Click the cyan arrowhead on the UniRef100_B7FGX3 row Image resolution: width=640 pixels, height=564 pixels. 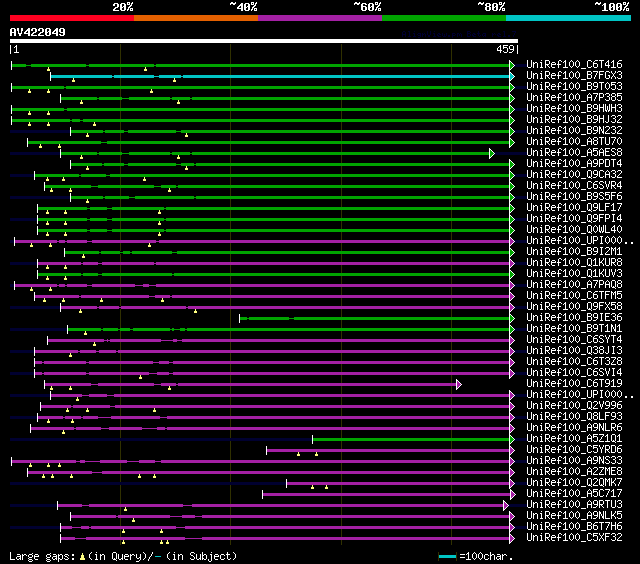512,76
